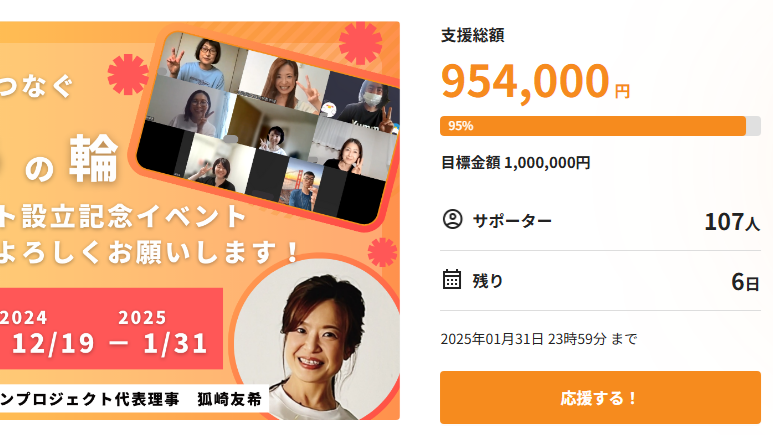This screenshot has width=773, height=435.
Task: Click the 107人 supporter count
Action: (x=732, y=222)
